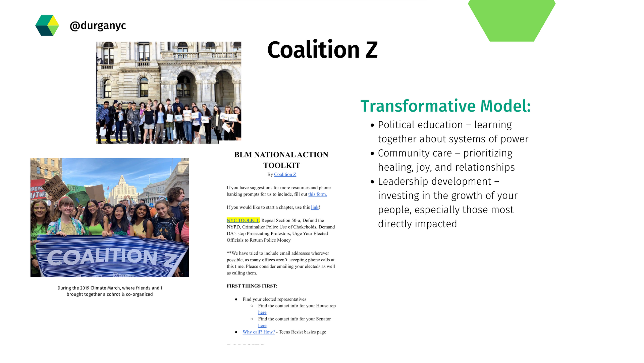The width and height of the screenshot is (644, 363).
Task: Click the @durganyc handle text
Action: [98, 26]
